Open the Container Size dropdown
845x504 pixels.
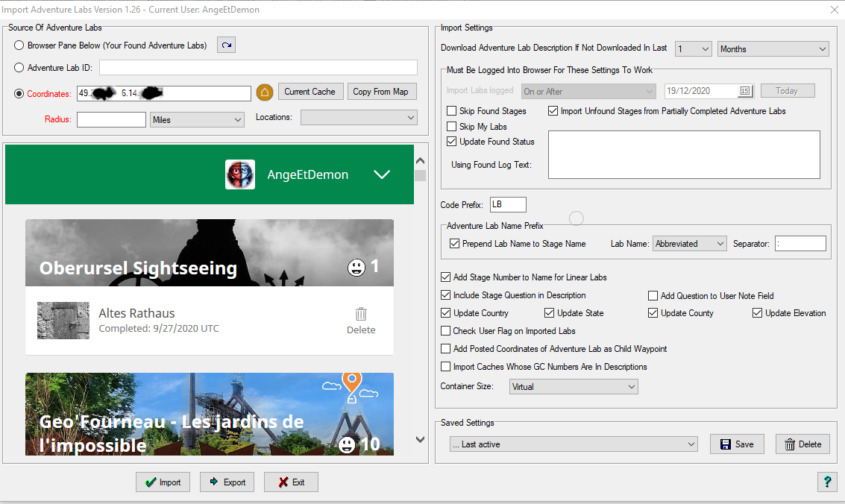point(574,387)
